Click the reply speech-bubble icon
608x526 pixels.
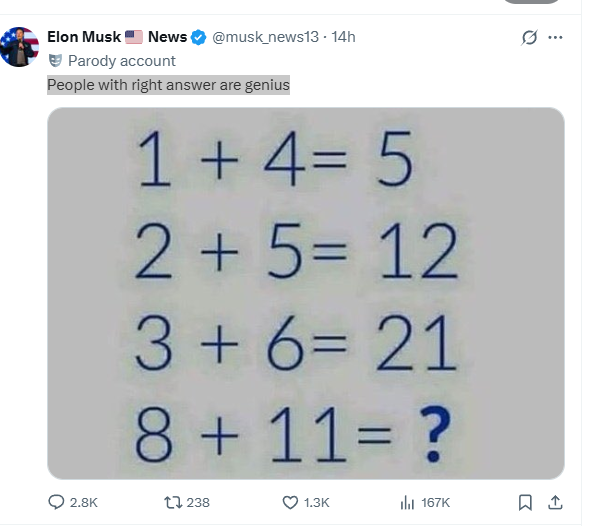pos(56,502)
